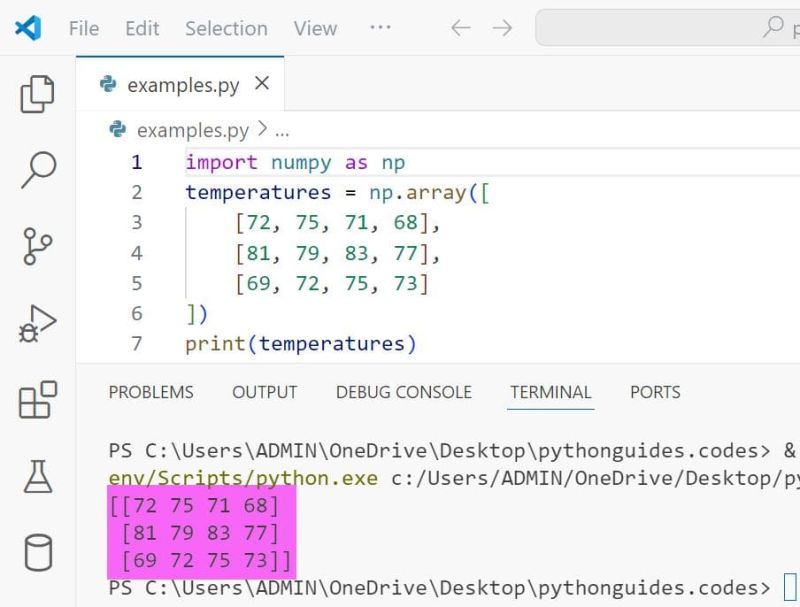Select the Search icon in activity bar
The height and width of the screenshot is (607, 800).
click(36, 168)
